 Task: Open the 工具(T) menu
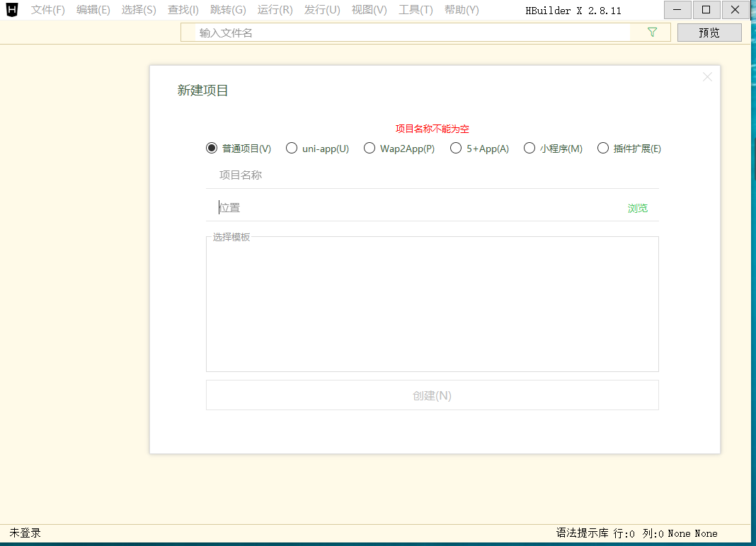point(416,10)
